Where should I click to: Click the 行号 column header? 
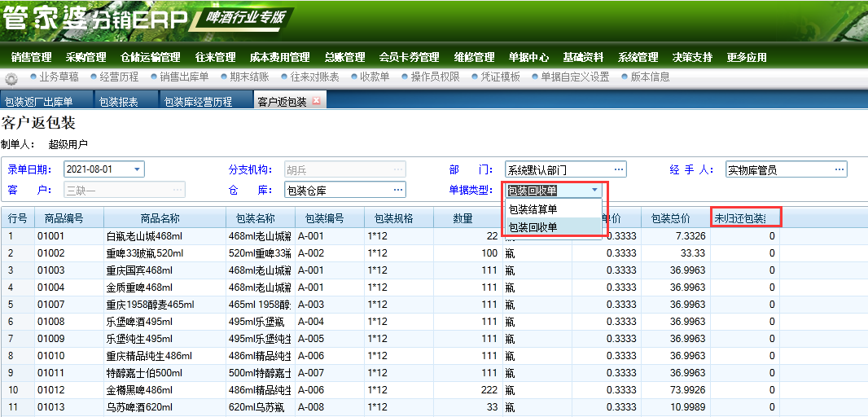(18, 218)
